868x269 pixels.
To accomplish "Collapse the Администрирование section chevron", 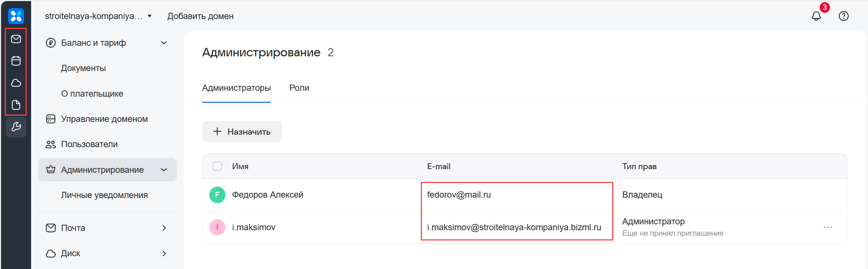I will [x=164, y=170].
